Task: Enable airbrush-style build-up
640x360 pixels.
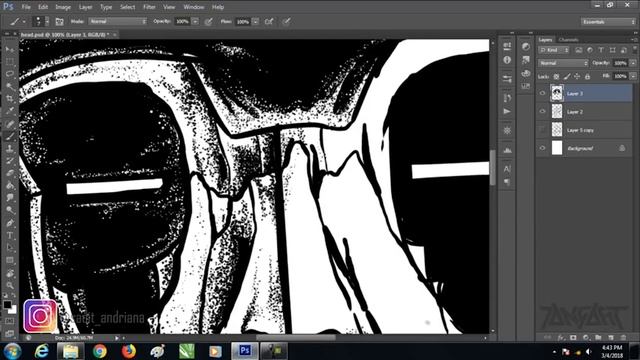Action: (269, 22)
